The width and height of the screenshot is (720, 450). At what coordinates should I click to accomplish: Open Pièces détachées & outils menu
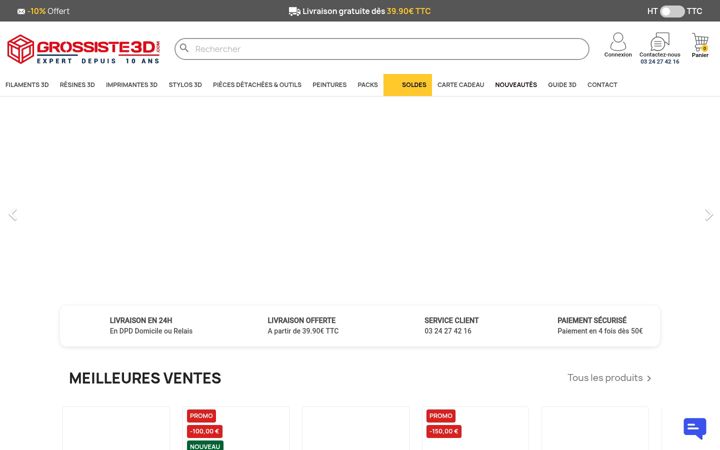tap(257, 85)
